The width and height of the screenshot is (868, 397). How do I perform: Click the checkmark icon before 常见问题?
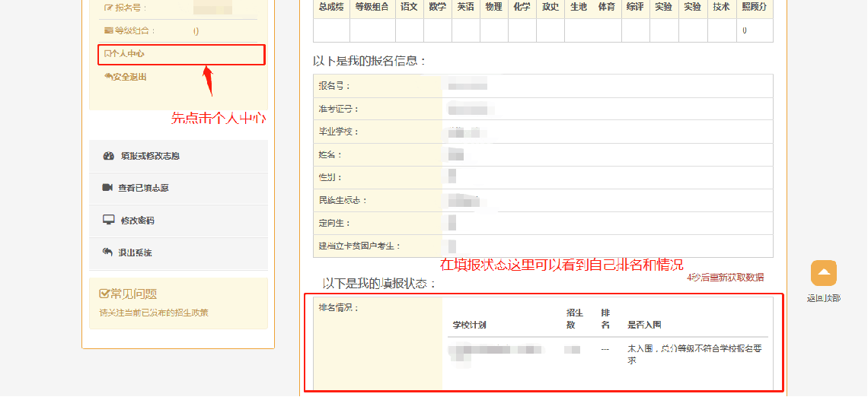click(x=105, y=294)
